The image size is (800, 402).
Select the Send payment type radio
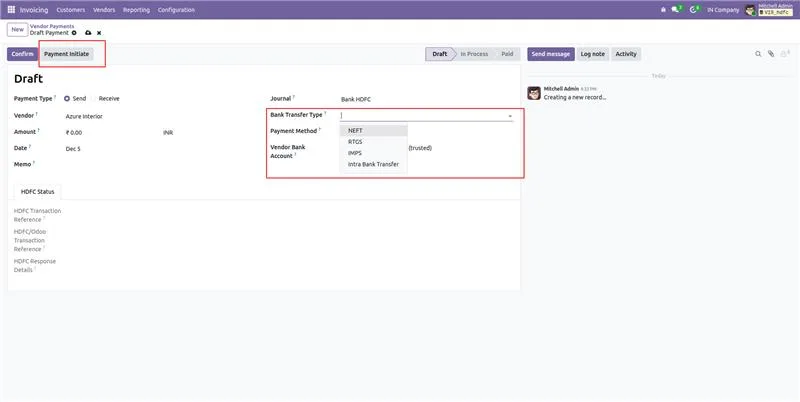67,98
